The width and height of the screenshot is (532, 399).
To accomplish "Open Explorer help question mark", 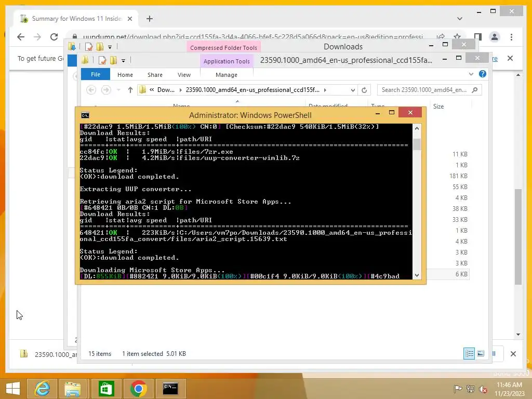I will click(483, 74).
